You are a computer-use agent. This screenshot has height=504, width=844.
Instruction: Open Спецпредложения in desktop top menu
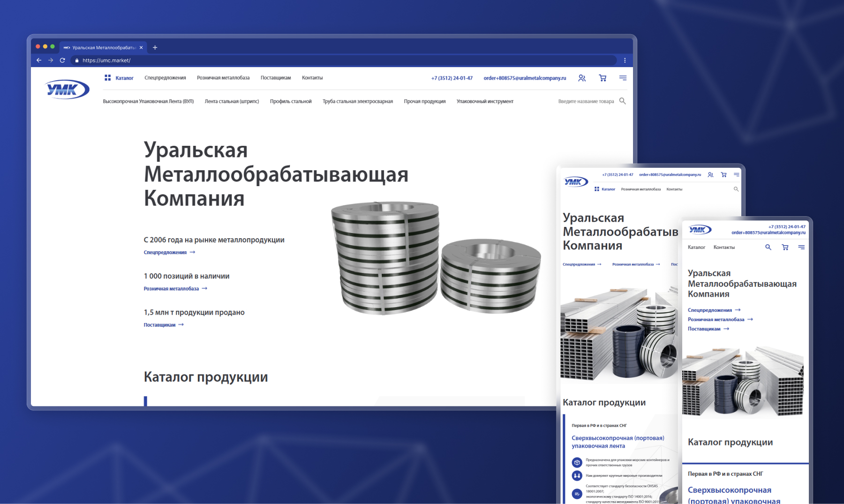point(165,78)
